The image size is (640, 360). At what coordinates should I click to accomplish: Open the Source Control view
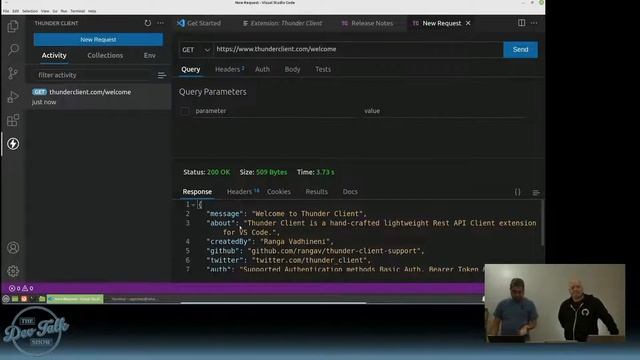tap(13, 73)
